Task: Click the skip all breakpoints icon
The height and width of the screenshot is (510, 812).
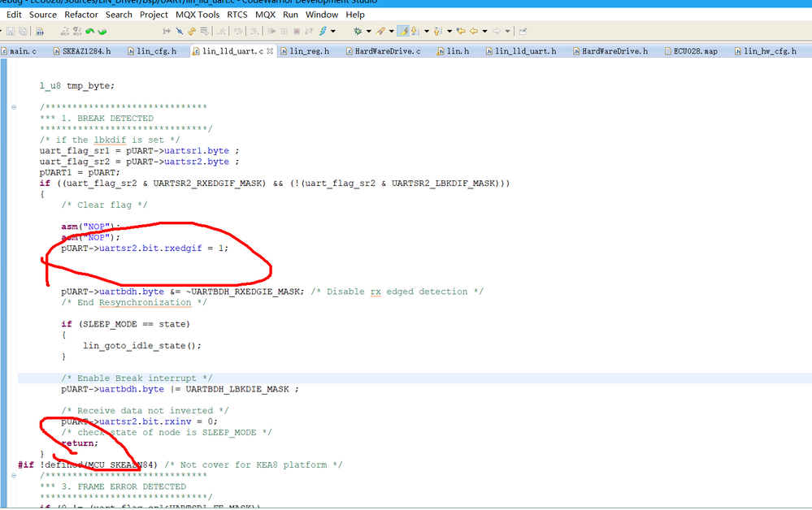Action: [180, 31]
